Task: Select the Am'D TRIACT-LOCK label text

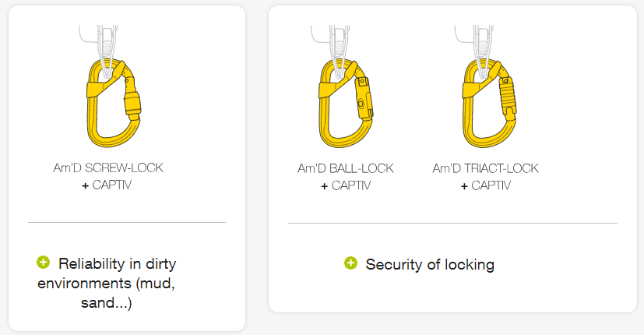Action: point(485,168)
